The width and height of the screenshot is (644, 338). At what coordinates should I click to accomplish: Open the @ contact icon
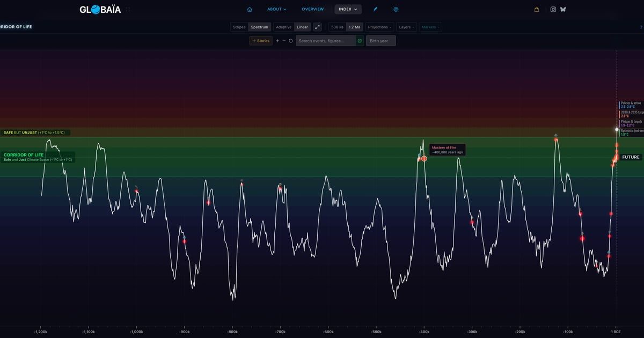click(396, 9)
